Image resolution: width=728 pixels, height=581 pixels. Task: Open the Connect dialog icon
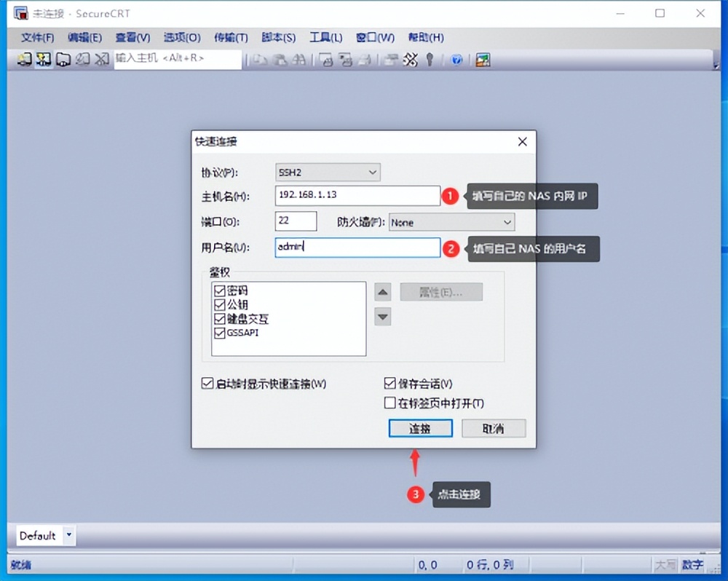coord(23,59)
